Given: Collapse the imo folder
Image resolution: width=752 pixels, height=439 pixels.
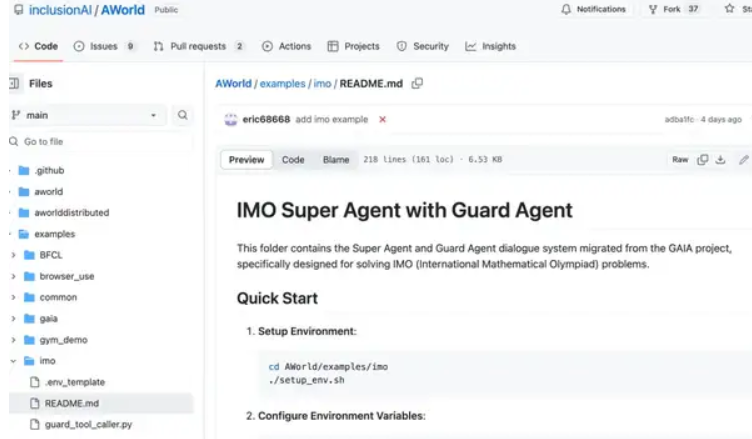Looking at the screenshot, I should point(12,360).
